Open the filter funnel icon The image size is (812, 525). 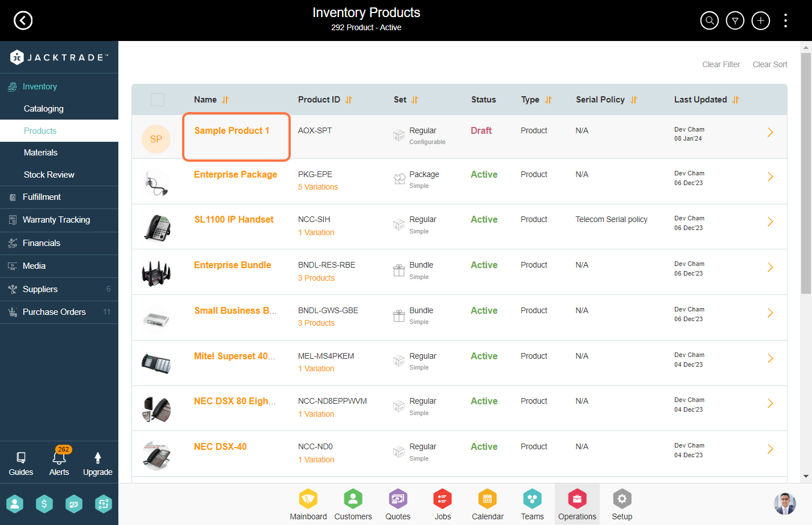click(x=735, y=21)
